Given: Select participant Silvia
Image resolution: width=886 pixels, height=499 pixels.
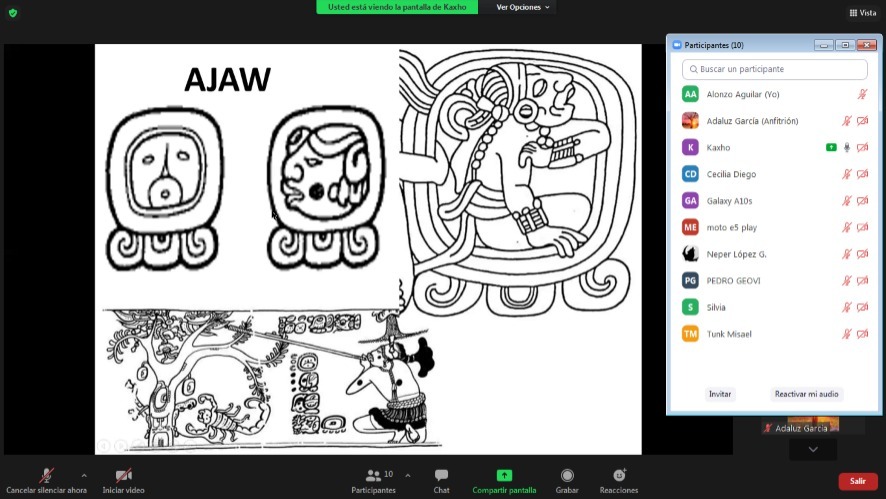Looking at the screenshot, I should 774,307.
